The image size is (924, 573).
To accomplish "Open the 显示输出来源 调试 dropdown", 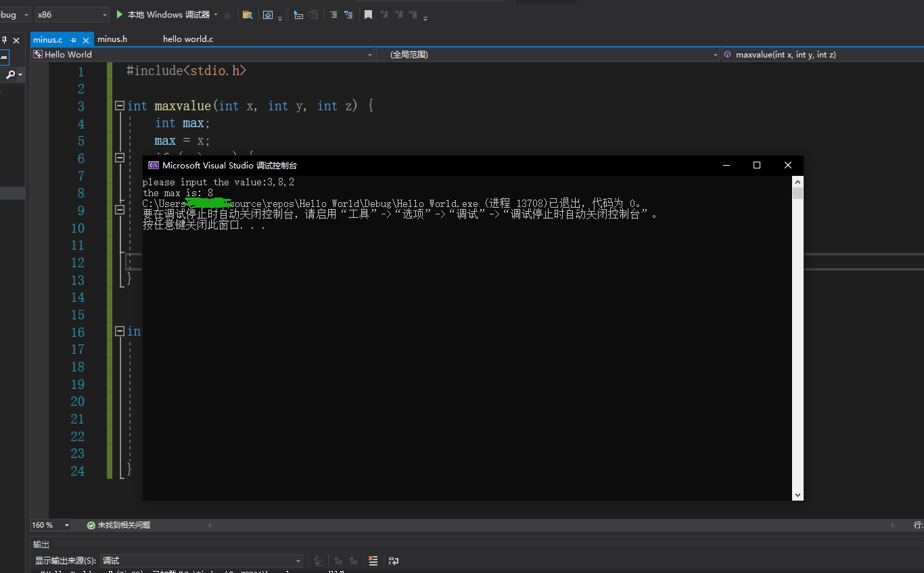I will point(202,561).
